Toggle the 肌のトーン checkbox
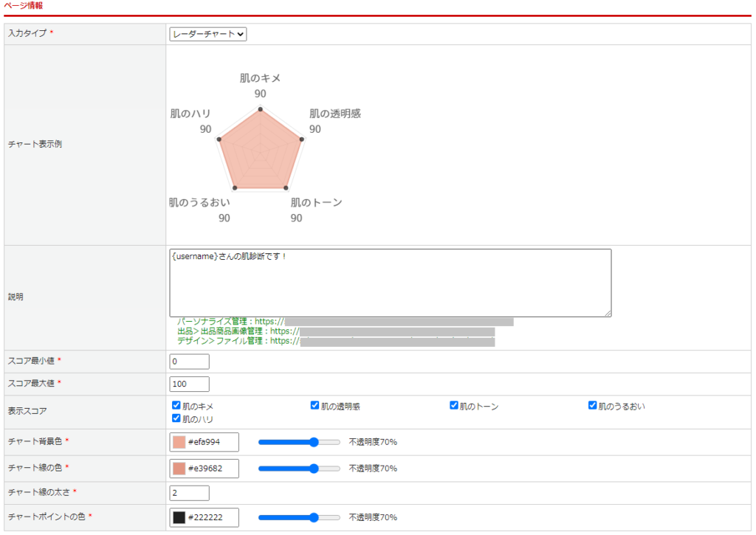Screen dimensions: 756x535 pos(454,405)
